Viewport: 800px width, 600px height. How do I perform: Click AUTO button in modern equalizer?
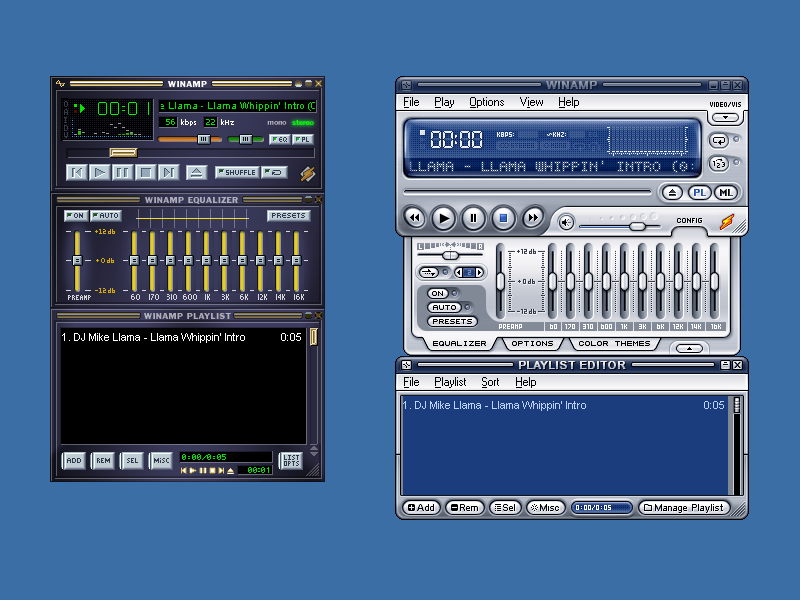(x=444, y=307)
